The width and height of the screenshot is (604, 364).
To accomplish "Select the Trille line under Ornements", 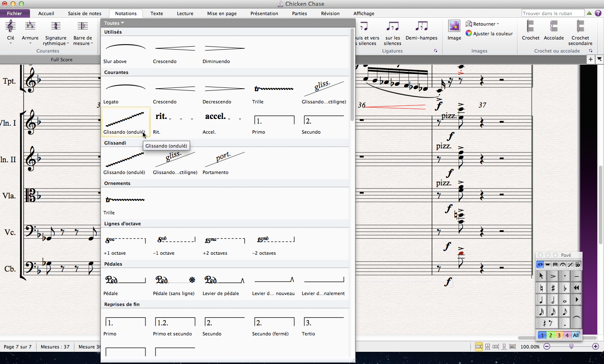I will coord(125,200).
